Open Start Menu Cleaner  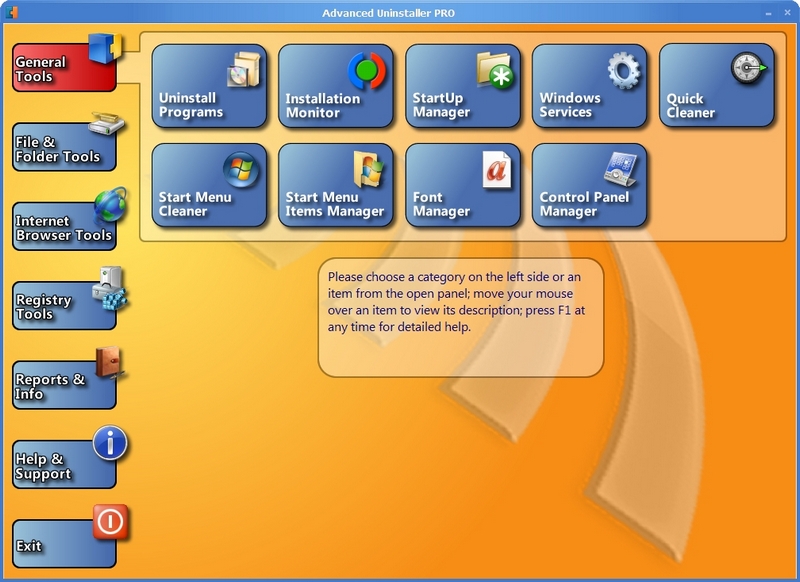point(209,185)
